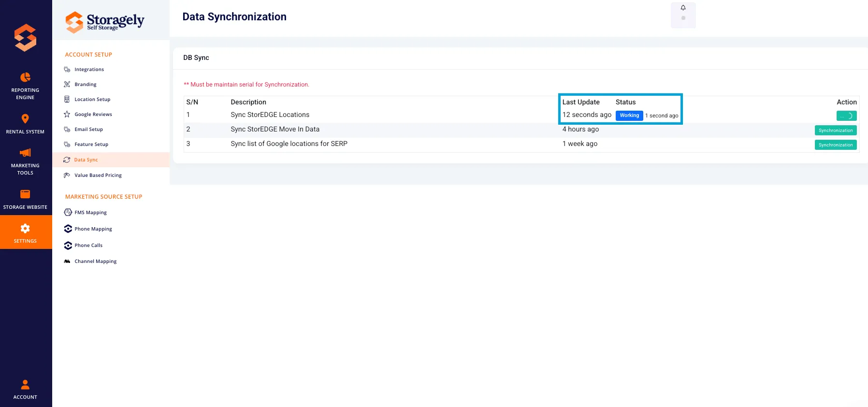Click Synchronization for StorEDGE Move In Data

coord(836,131)
